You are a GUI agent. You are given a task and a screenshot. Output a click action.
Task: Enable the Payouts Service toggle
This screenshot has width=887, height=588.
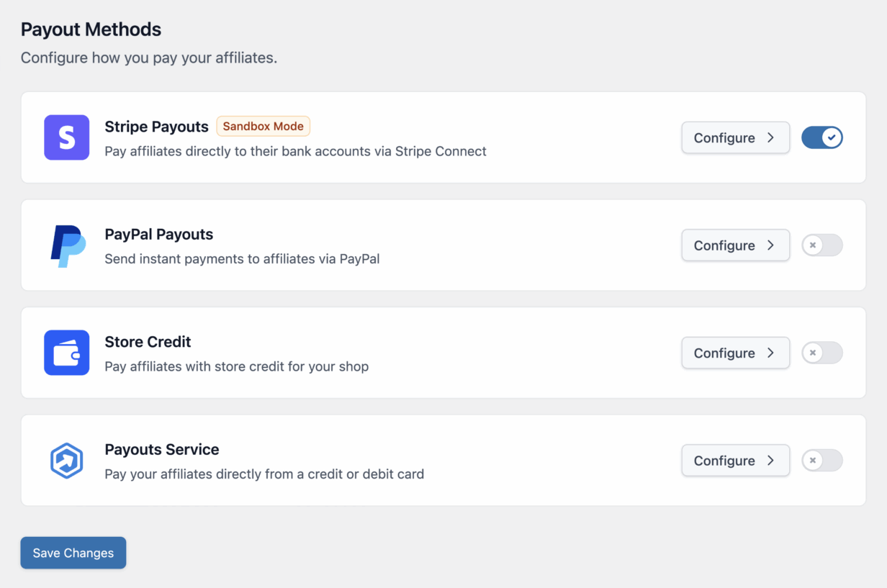[822, 461]
